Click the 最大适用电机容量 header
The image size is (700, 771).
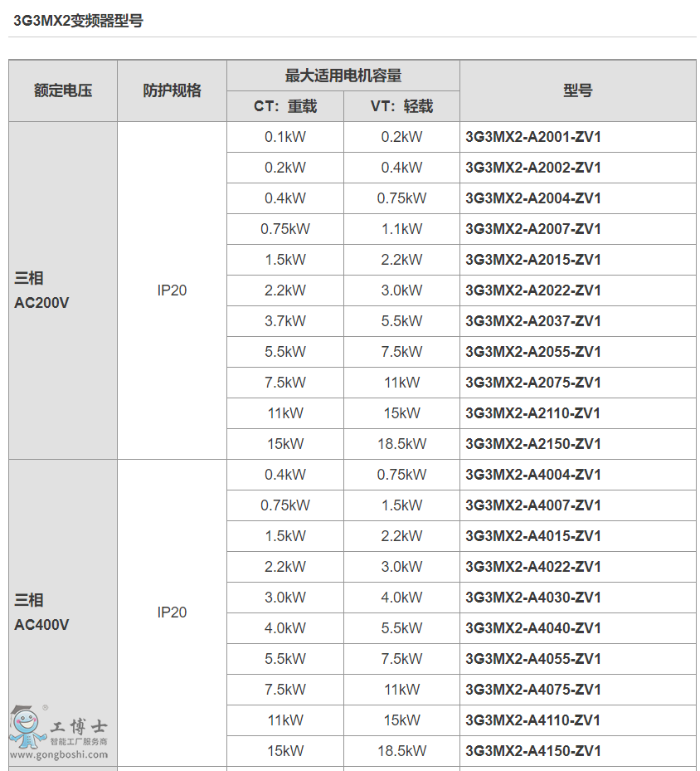pyautogui.click(x=343, y=76)
